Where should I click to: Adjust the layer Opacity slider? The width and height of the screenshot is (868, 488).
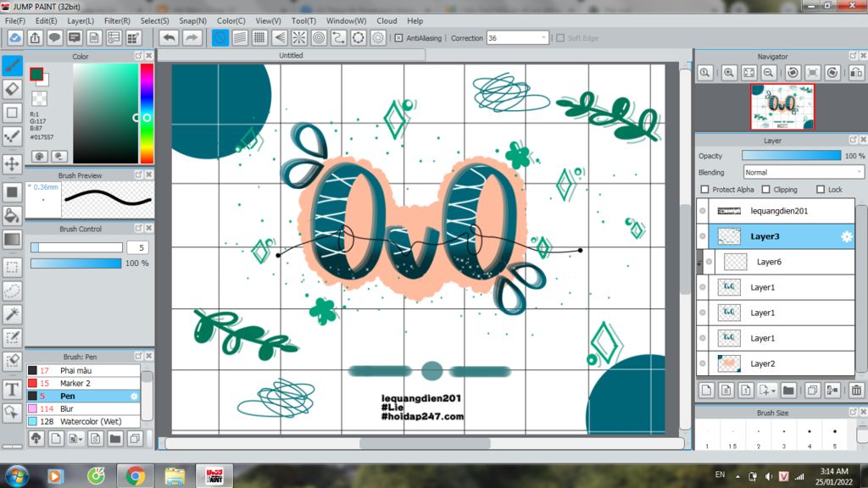click(791, 156)
